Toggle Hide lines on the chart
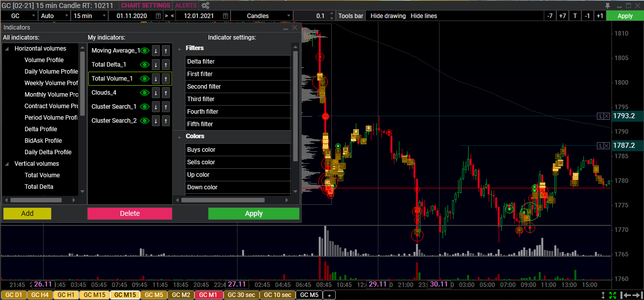Viewport: 644px width, 300px height. point(424,16)
